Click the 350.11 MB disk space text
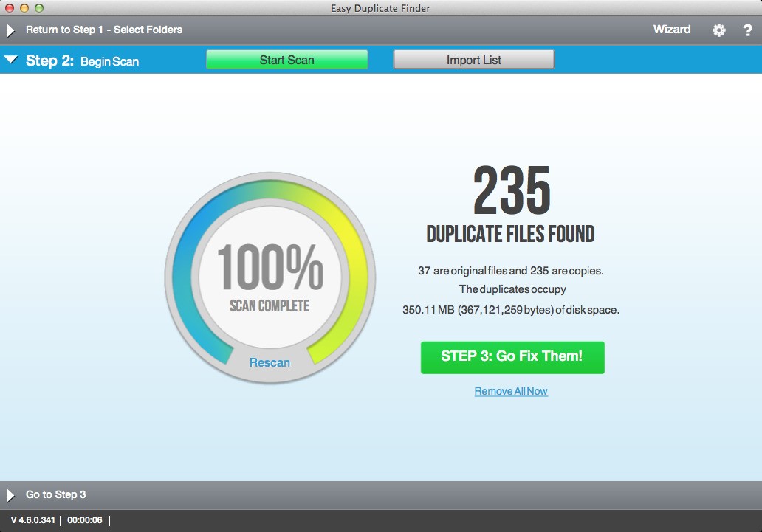 511,310
